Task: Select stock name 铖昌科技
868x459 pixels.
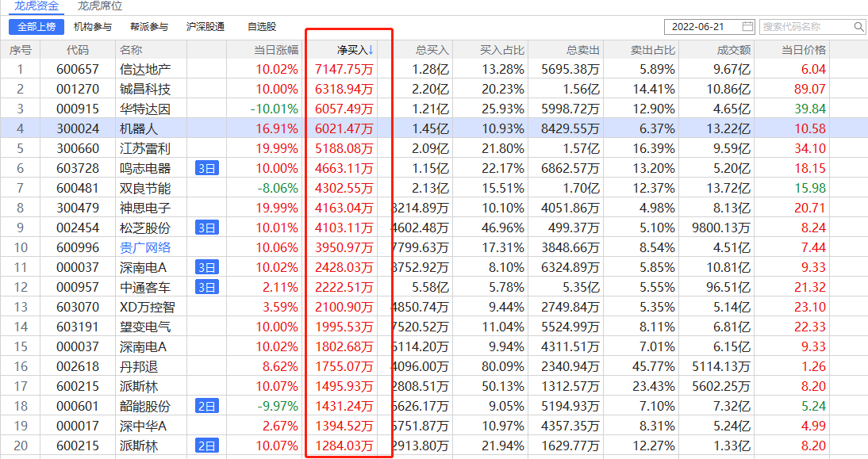Action: pos(145,89)
